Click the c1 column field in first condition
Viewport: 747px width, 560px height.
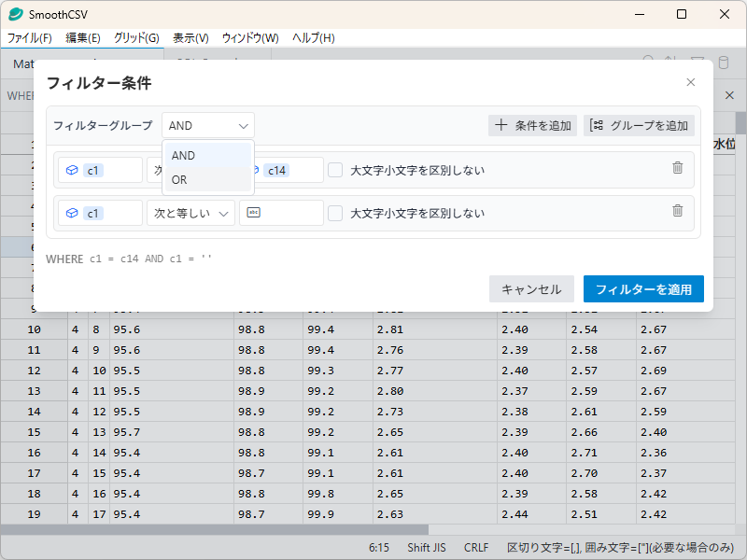coord(101,170)
